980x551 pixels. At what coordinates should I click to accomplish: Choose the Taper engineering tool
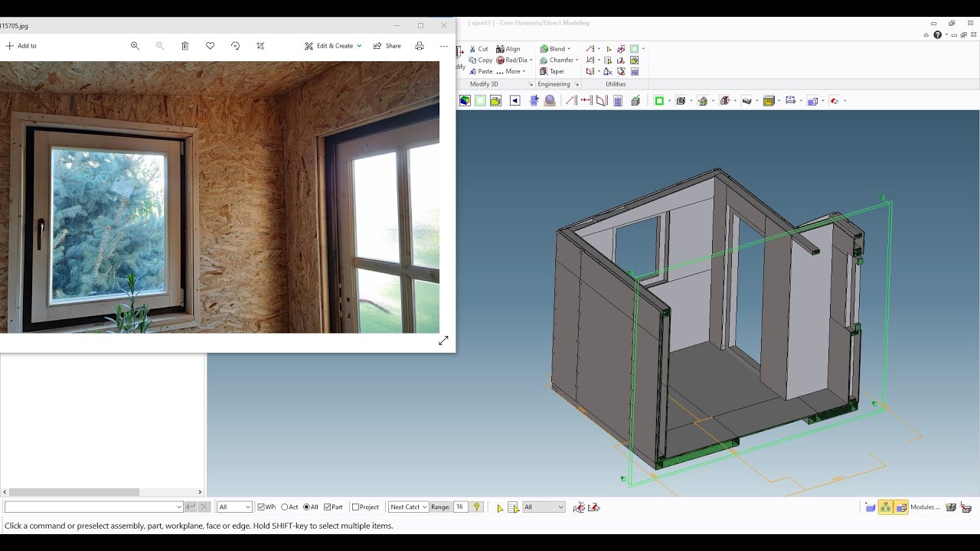(552, 71)
